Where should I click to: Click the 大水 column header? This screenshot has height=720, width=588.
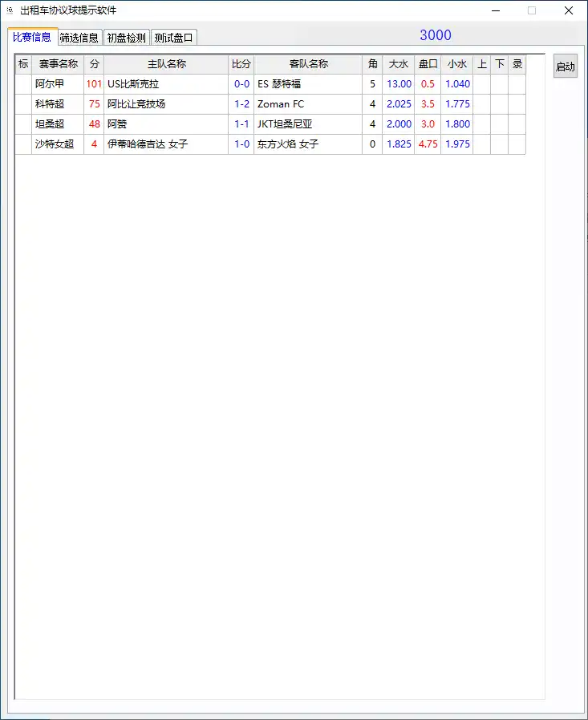pos(398,64)
